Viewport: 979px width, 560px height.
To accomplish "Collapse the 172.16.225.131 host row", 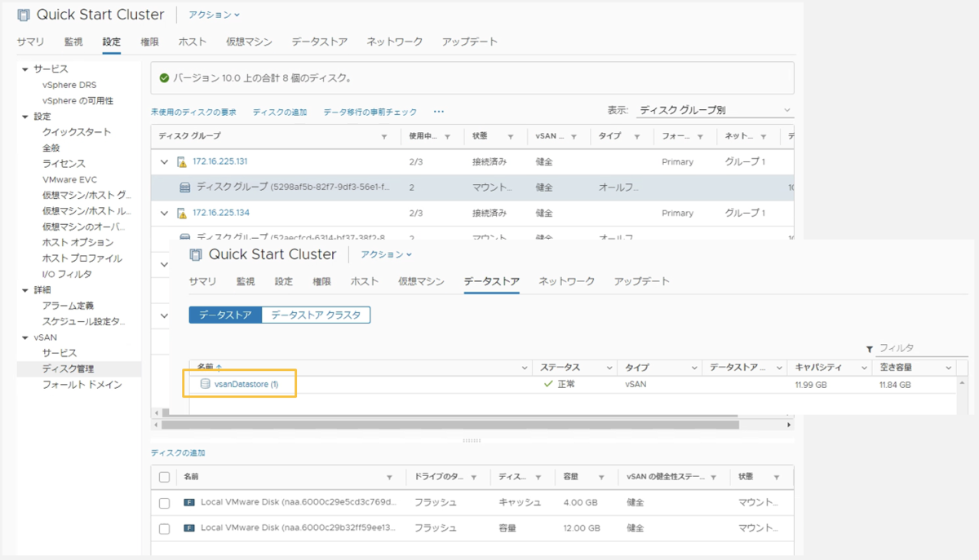I will [165, 162].
